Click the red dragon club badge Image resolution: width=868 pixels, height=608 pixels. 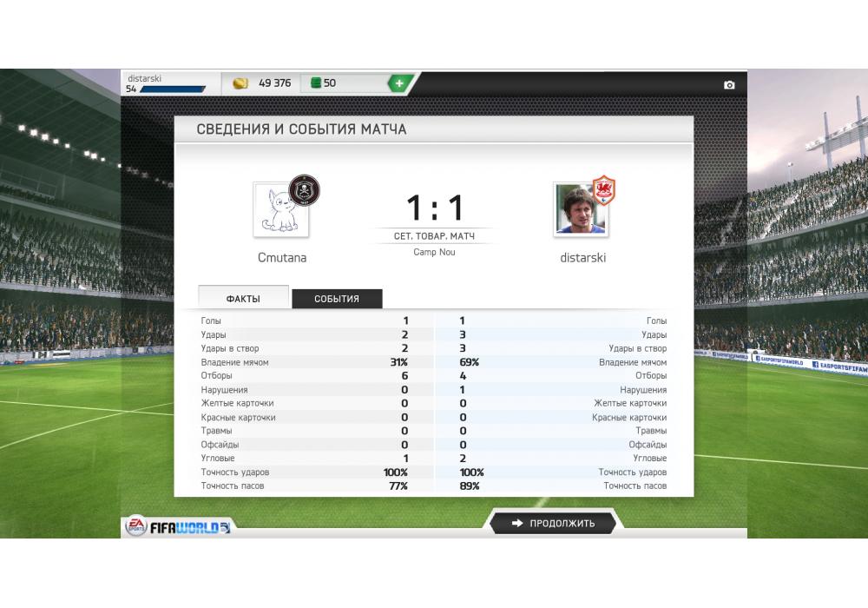[603, 190]
